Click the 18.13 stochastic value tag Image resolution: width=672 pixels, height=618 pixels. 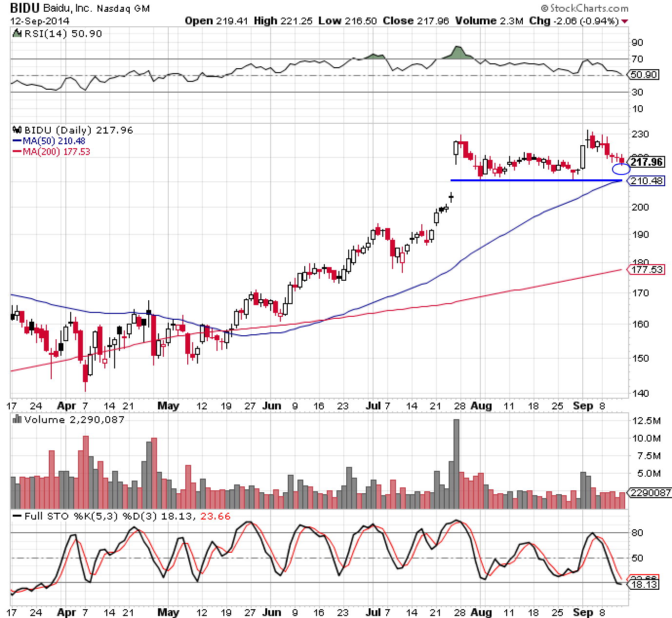[644, 584]
